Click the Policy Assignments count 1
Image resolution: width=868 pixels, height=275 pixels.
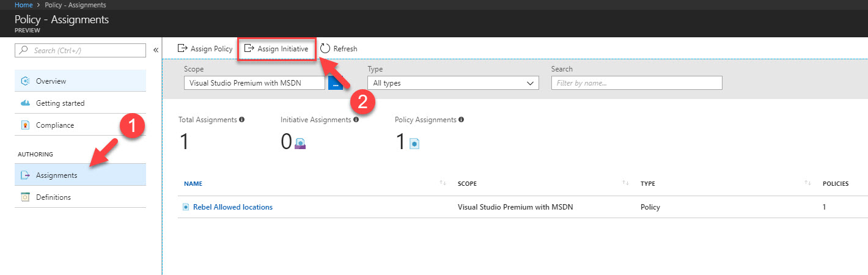click(400, 142)
